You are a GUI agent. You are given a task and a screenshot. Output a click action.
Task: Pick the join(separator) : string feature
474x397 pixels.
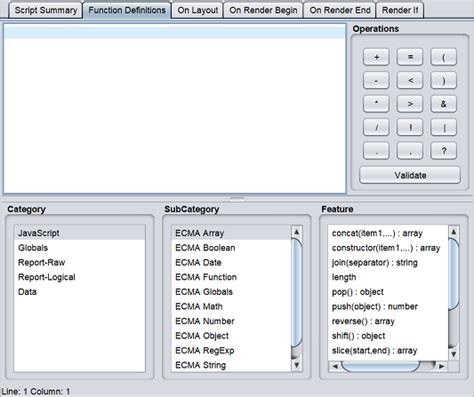point(388,262)
